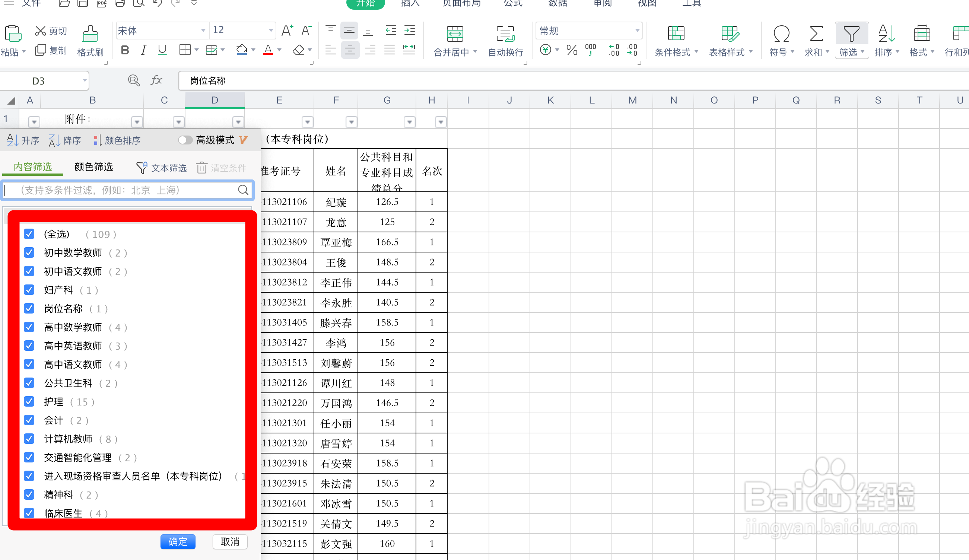
Task: Open filter dropdown arrow in column A
Action: click(34, 122)
